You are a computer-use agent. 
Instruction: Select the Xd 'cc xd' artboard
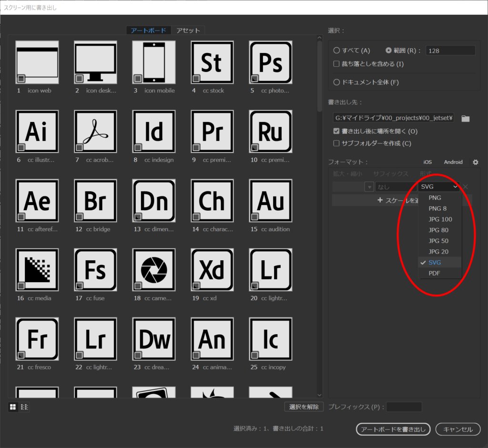point(212,270)
